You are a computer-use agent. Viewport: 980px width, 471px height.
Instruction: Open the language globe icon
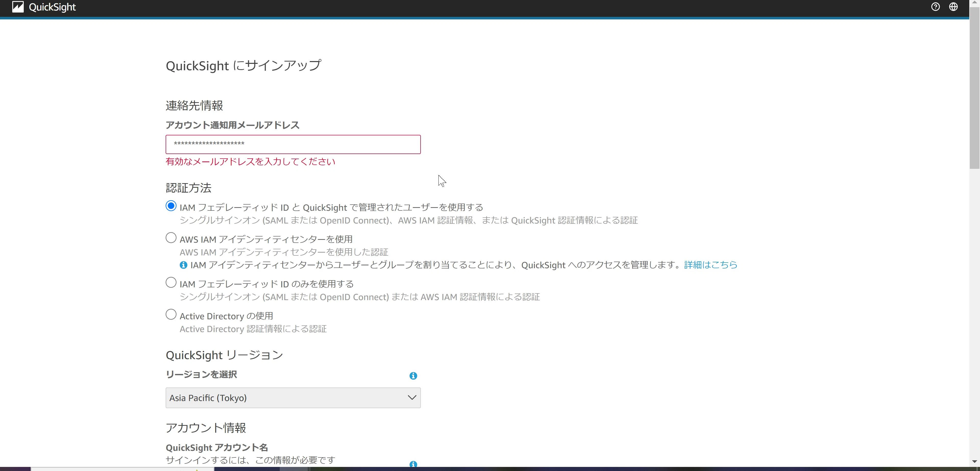point(953,7)
